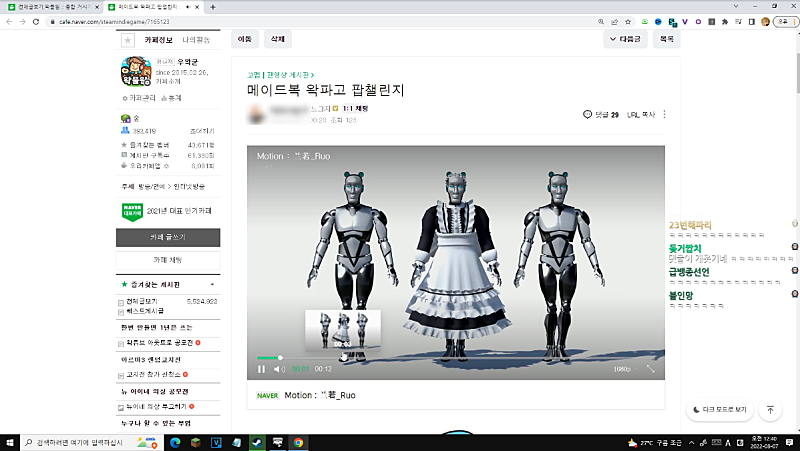Open the 통계 statistics link
800x451 pixels.
coord(171,98)
